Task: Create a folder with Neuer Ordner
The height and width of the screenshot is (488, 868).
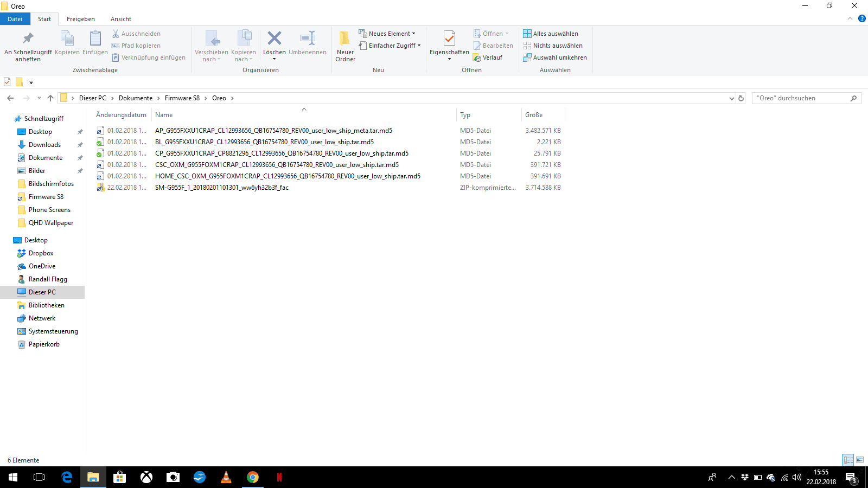Action: [345, 46]
